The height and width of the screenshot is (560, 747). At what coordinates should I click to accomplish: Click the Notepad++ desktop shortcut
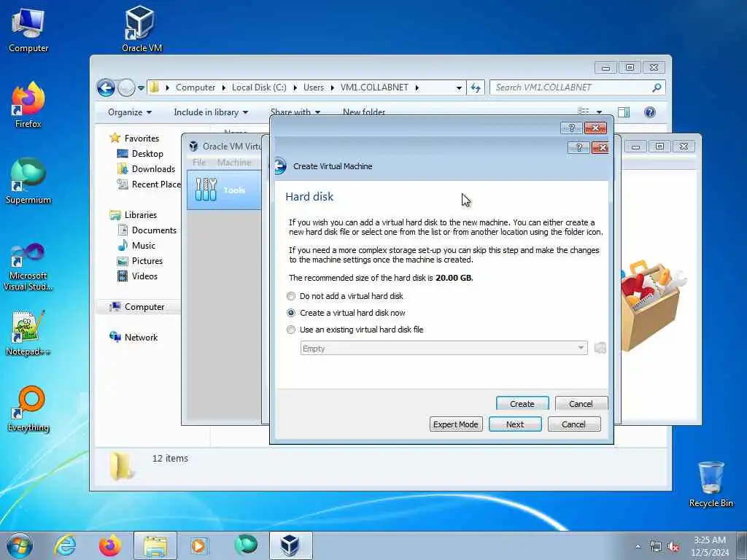coord(28,333)
